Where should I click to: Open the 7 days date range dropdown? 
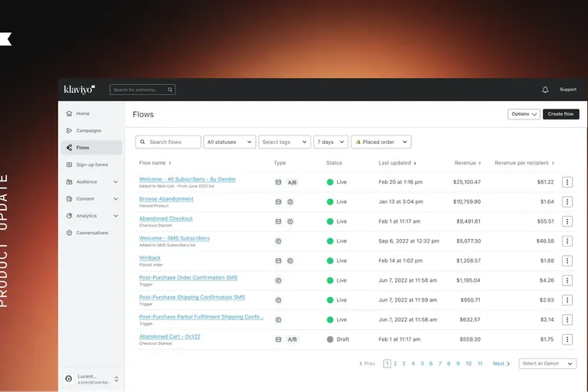(330, 142)
